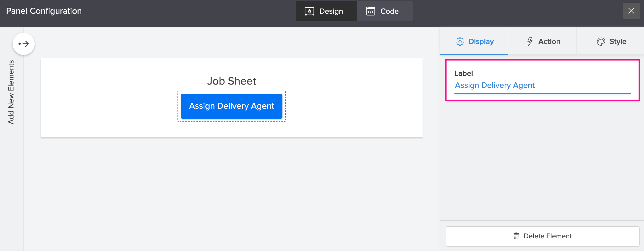This screenshot has width=644, height=251.
Task: Switch to the Code view tab
Action: tap(384, 11)
